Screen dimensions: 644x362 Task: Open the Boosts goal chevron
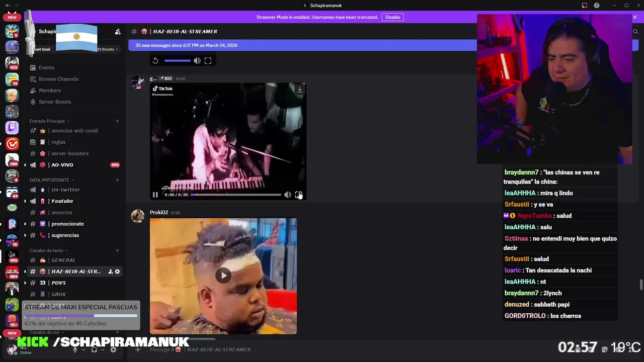(117, 49)
